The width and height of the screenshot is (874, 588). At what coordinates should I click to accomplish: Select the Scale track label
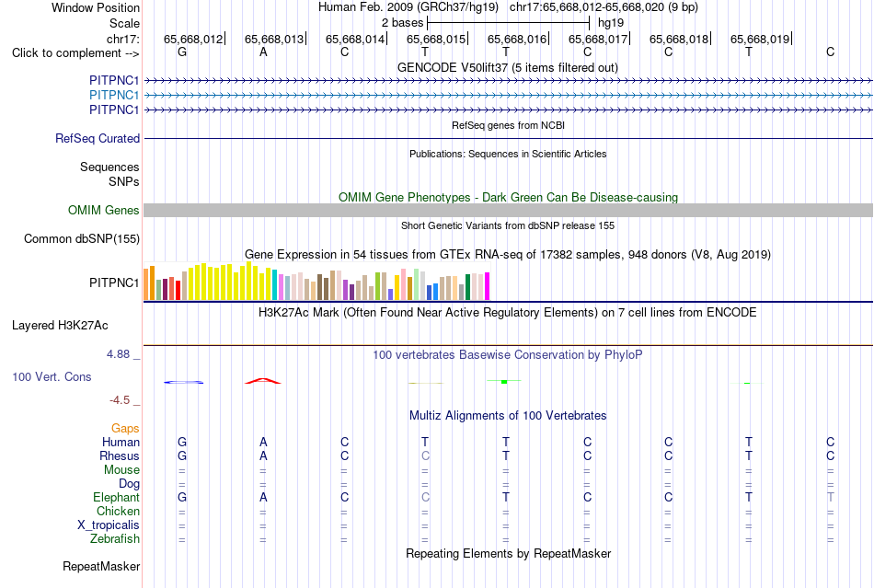pos(124,23)
